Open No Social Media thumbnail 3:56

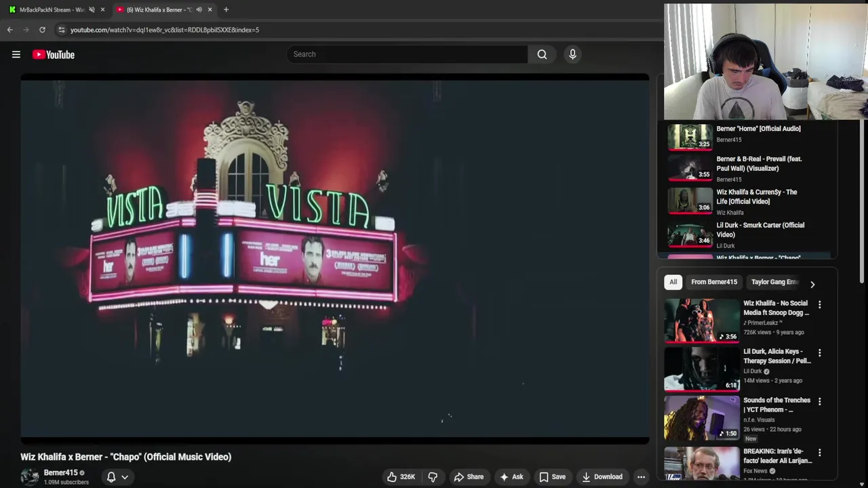click(702, 320)
